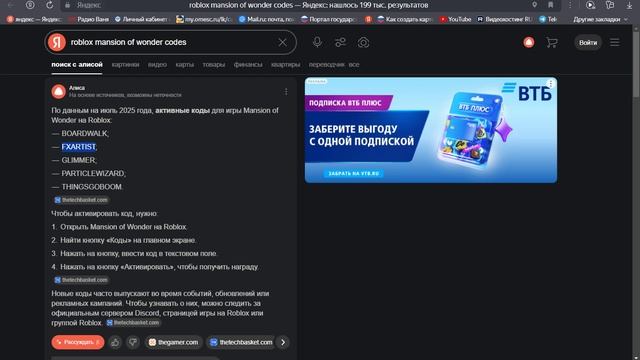Open the thetechbasket.com source chip at bottom
The height and width of the screenshot is (360, 640).
[x=241, y=342]
